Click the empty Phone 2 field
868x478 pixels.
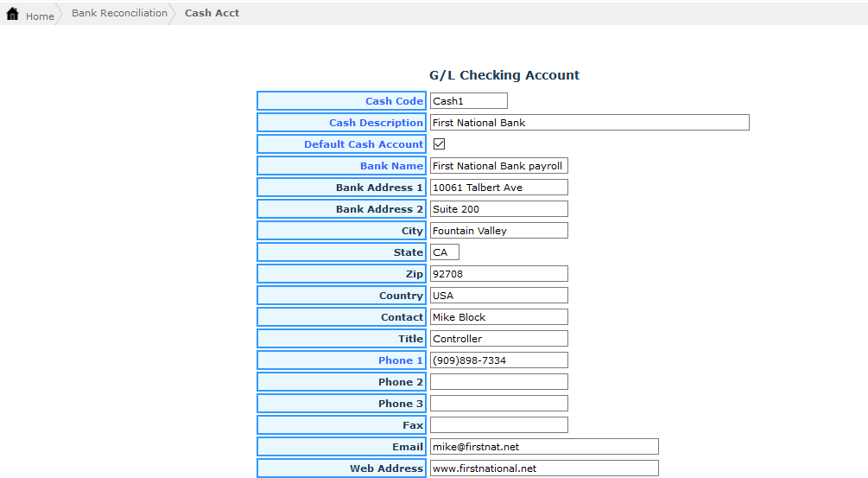[x=498, y=382]
